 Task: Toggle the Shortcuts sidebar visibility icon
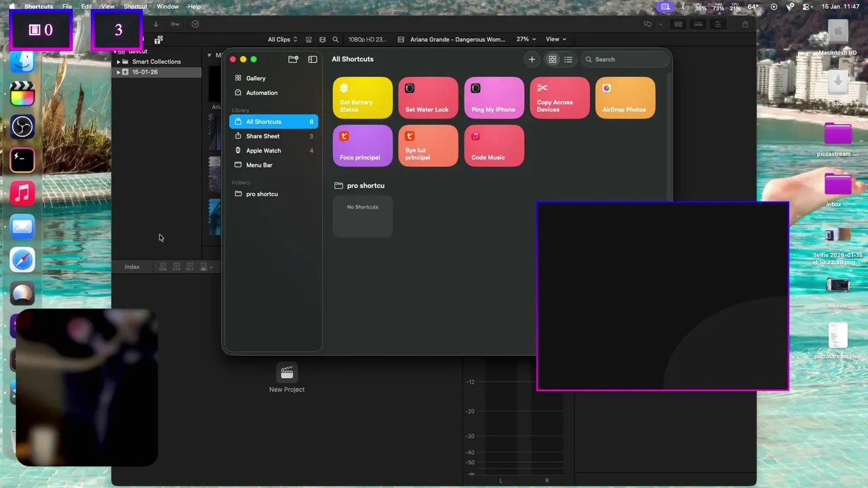(313, 60)
